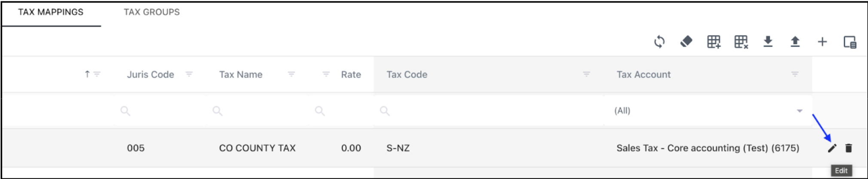Click the grid with plus icon
Viewport: 868px width, 179px height.
pyautogui.click(x=714, y=42)
